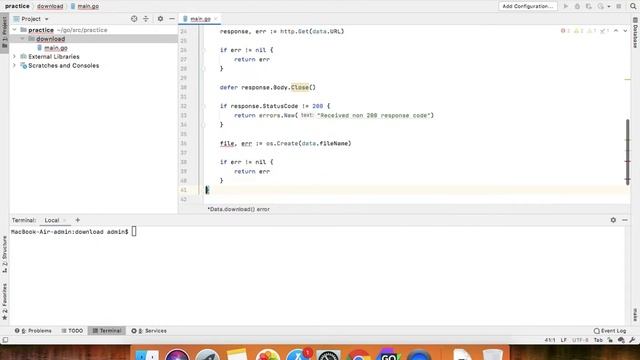The height and width of the screenshot is (360, 640).
Task: Click the locate file target icon in the Project panel
Action: point(134,19)
